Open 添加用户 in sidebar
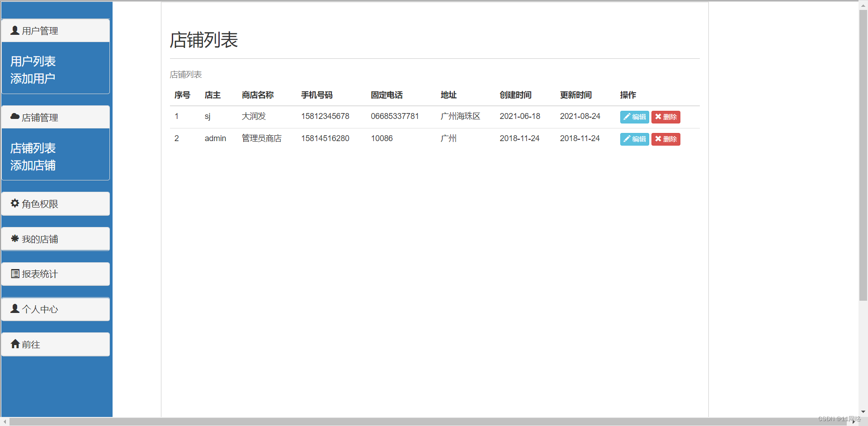Image resolution: width=868 pixels, height=426 pixels. tap(33, 79)
